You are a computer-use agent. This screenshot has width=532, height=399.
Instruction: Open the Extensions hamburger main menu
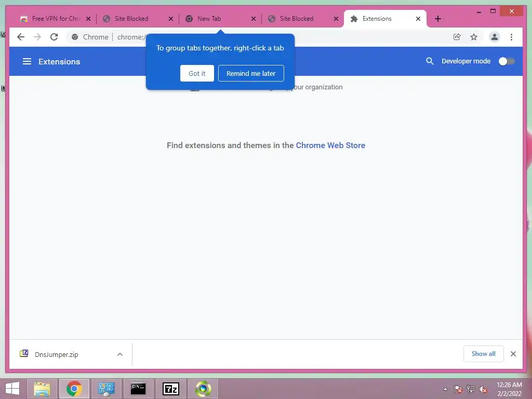[x=27, y=61]
